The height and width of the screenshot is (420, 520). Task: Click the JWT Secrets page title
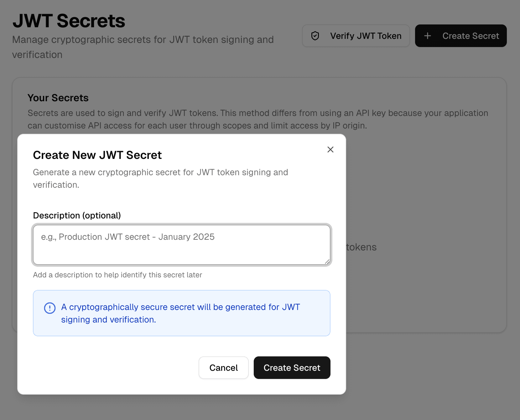pyautogui.click(x=69, y=21)
